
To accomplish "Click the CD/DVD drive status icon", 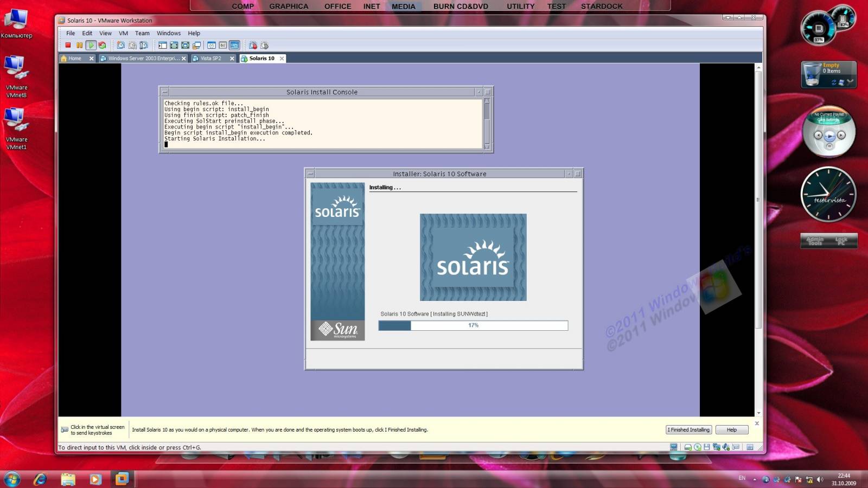I will pyautogui.click(x=698, y=447).
